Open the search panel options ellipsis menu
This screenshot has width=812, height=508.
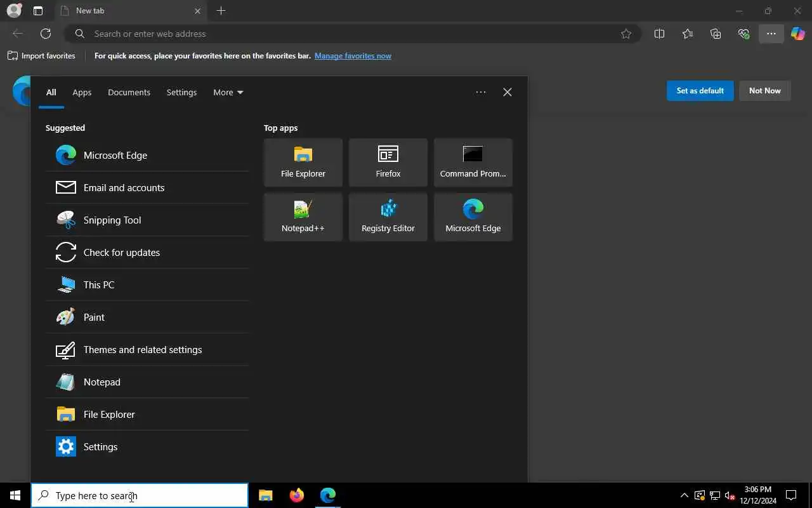[481, 92]
